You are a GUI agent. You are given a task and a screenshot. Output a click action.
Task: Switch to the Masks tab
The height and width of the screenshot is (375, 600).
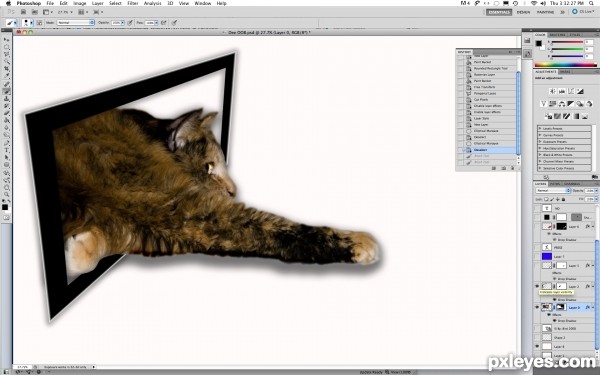pyautogui.click(x=565, y=72)
